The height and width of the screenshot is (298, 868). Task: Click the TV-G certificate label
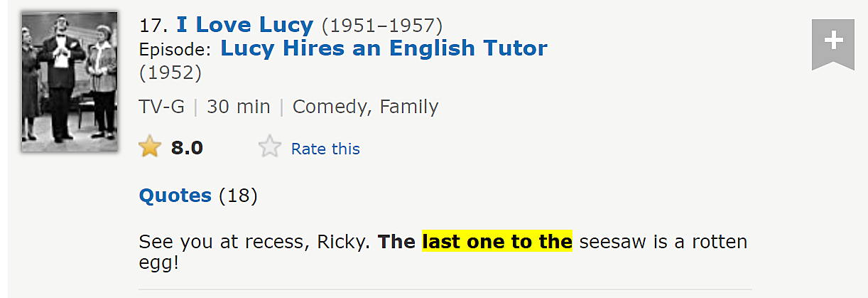162,107
